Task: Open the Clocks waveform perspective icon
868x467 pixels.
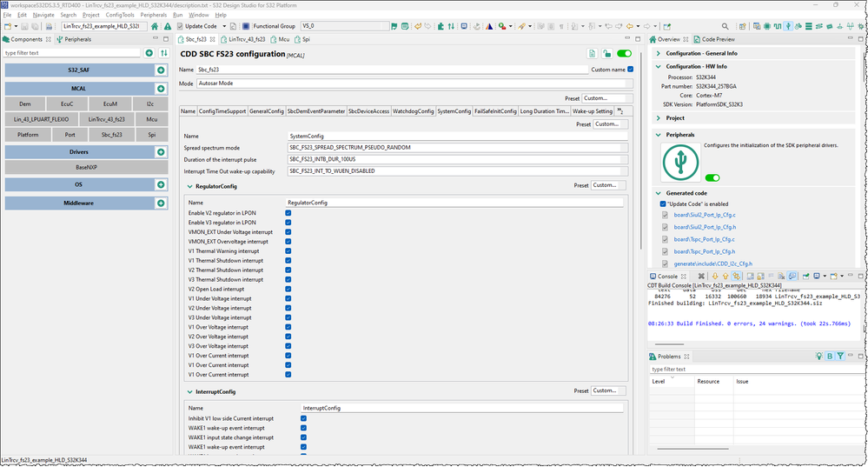Action: click(778, 26)
